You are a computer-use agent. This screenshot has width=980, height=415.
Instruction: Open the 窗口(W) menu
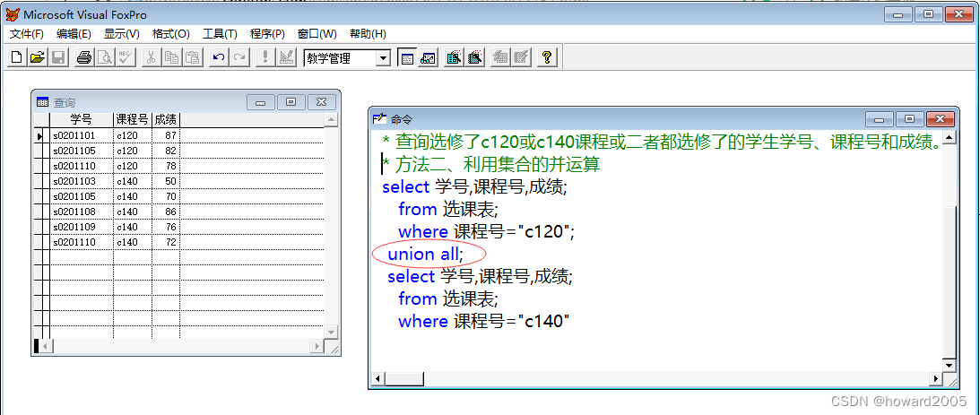coord(317,34)
